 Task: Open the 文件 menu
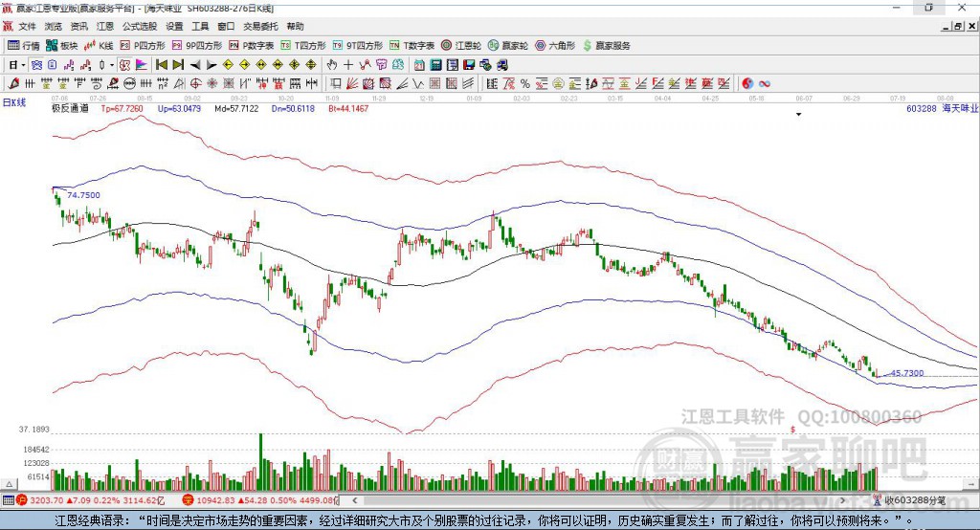(27, 26)
